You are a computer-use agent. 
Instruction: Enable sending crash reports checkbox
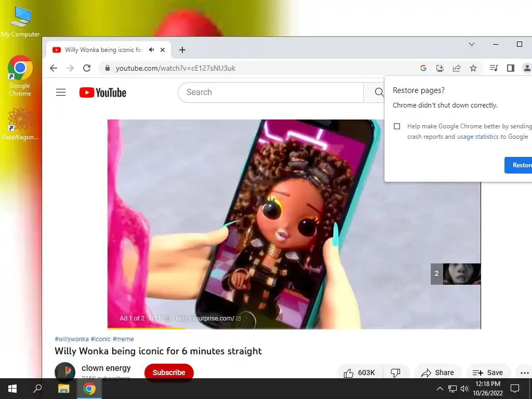[397, 126]
